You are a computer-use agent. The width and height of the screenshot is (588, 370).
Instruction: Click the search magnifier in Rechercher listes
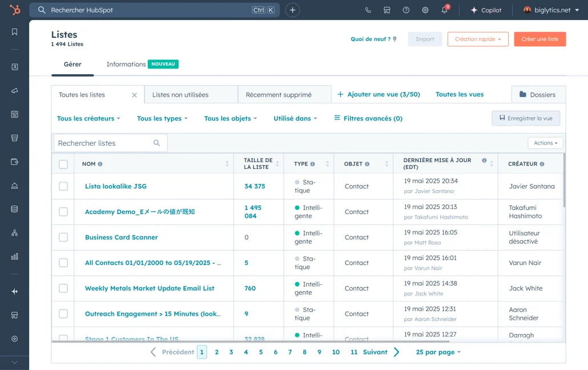[x=157, y=143]
